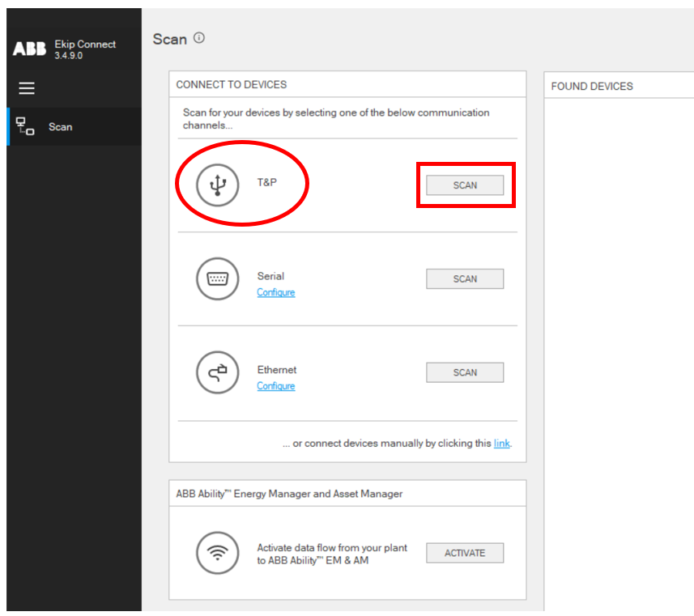694x616 pixels.
Task: Click the Ethernet cable icon
Action: click(x=217, y=373)
